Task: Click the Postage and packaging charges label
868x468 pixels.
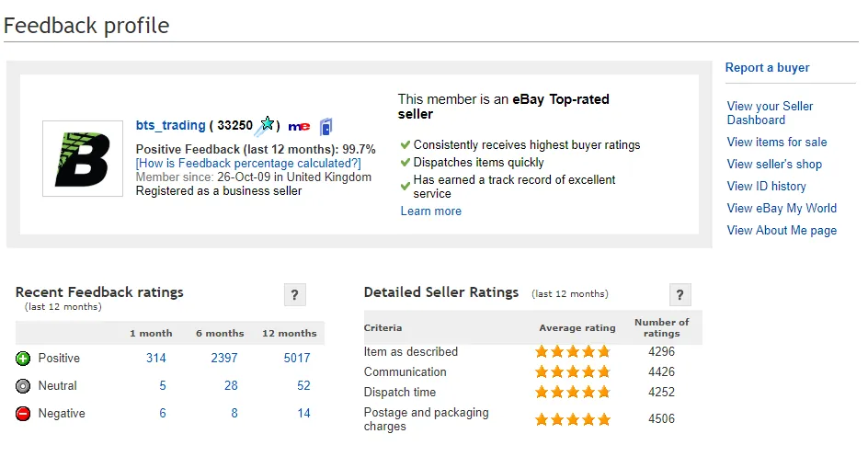Action: coord(427,419)
